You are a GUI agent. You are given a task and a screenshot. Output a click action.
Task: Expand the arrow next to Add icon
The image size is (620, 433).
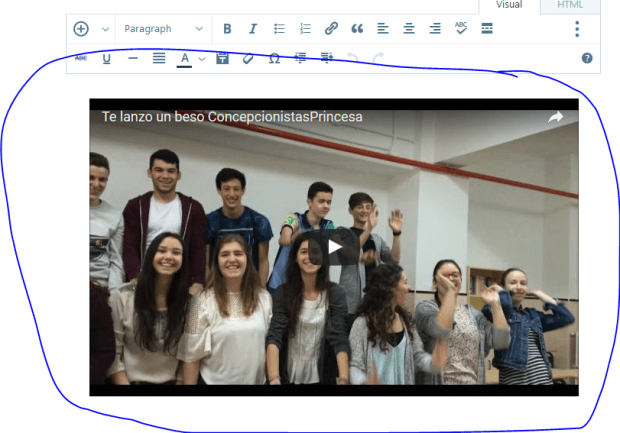tap(105, 29)
